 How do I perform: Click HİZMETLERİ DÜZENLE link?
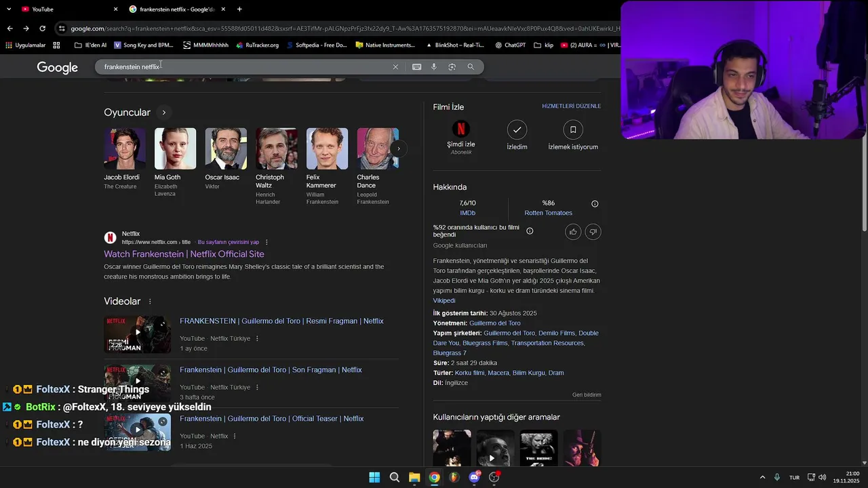[572, 106]
